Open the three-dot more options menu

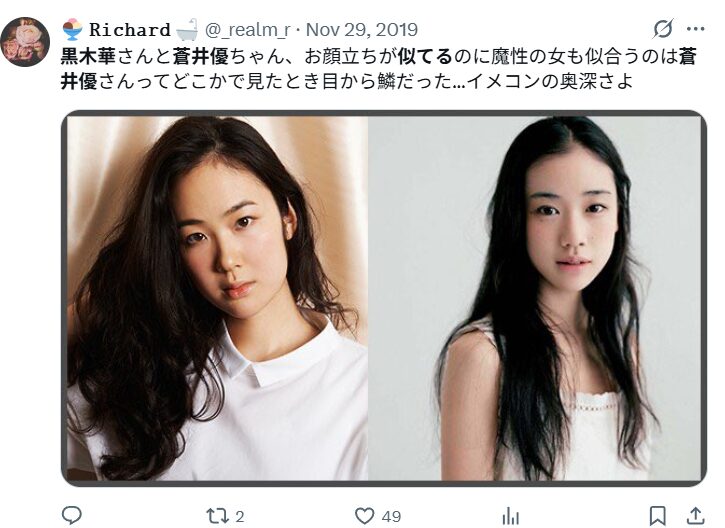pos(695,29)
